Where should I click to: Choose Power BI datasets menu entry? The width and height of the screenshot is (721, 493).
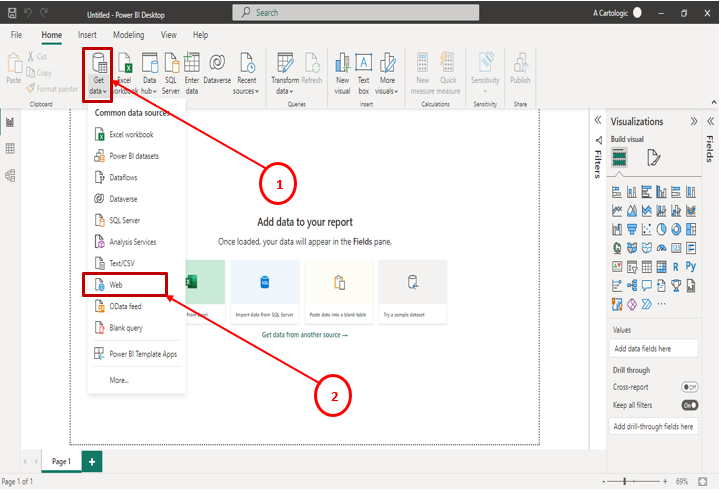(137, 156)
